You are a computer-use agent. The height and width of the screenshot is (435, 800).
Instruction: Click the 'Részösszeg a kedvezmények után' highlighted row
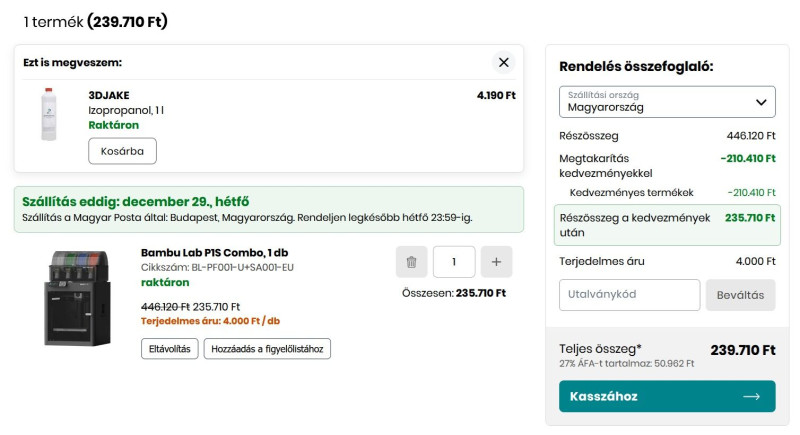(667, 225)
